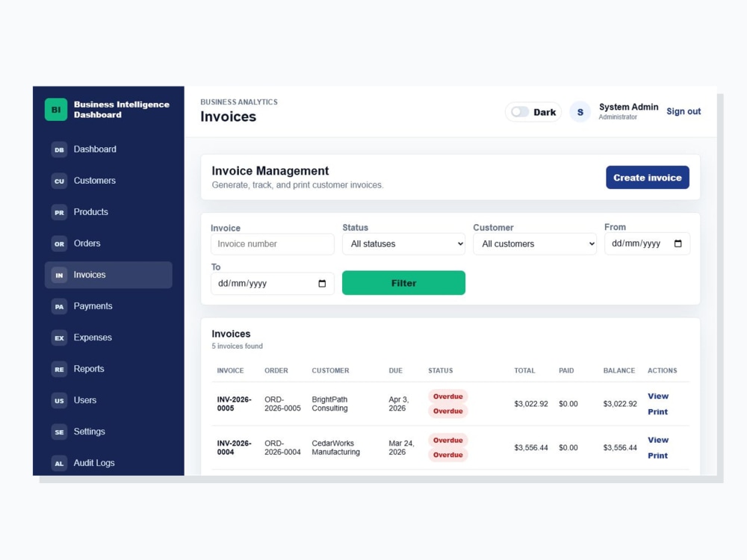This screenshot has height=560, width=747.
Task: Click the upper Overdue badge for CedarWorks Manufacturing
Action: [x=447, y=440]
